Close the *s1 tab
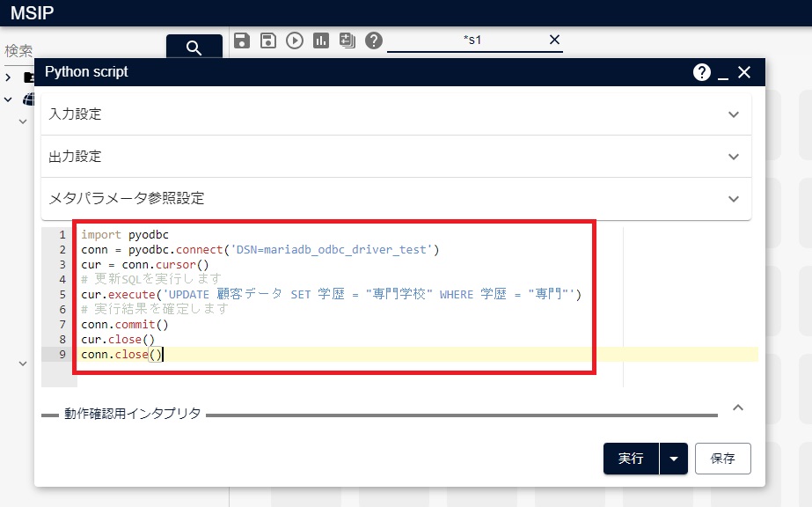The width and height of the screenshot is (812, 507). click(554, 40)
